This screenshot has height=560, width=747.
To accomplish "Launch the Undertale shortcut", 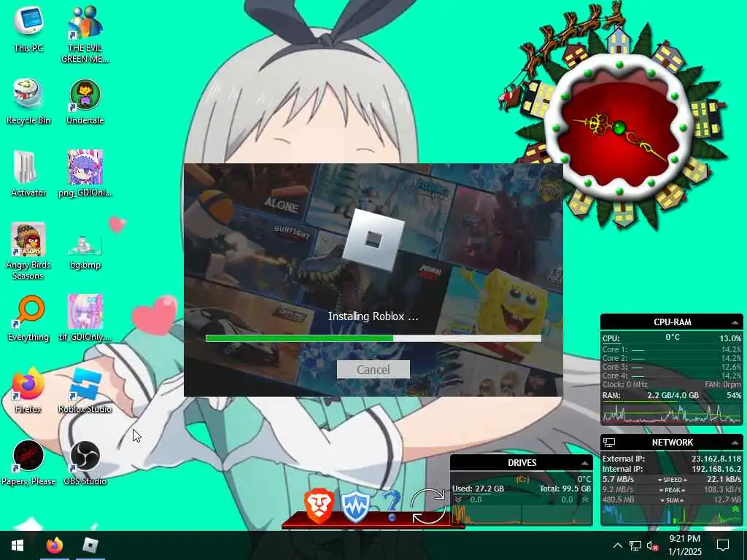I will pyautogui.click(x=85, y=101).
